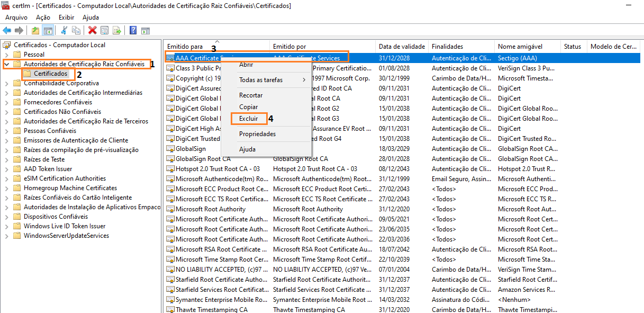Select Raízes Confiáveis do Cartão Inteligente folder
This screenshot has width=644, height=313.
[x=78, y=198]
